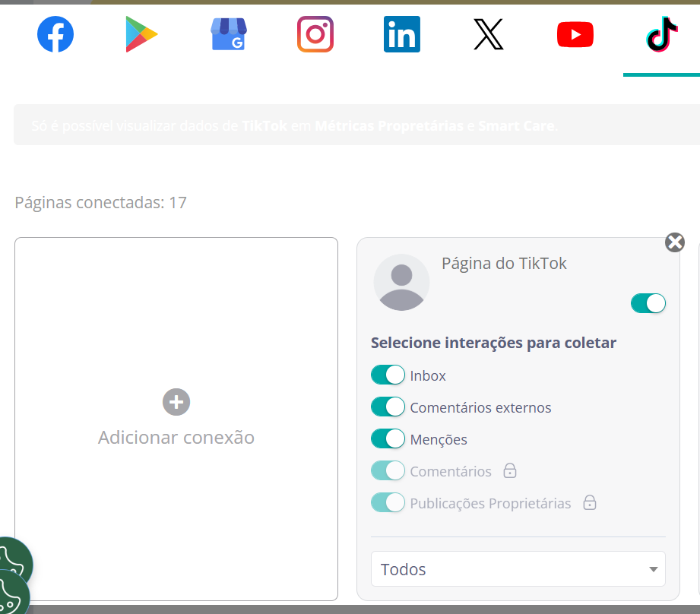Open the LinkedIn connections tab
Image resolution: width=700 pixels, height=614 pixels.
(x=402, y=35)
